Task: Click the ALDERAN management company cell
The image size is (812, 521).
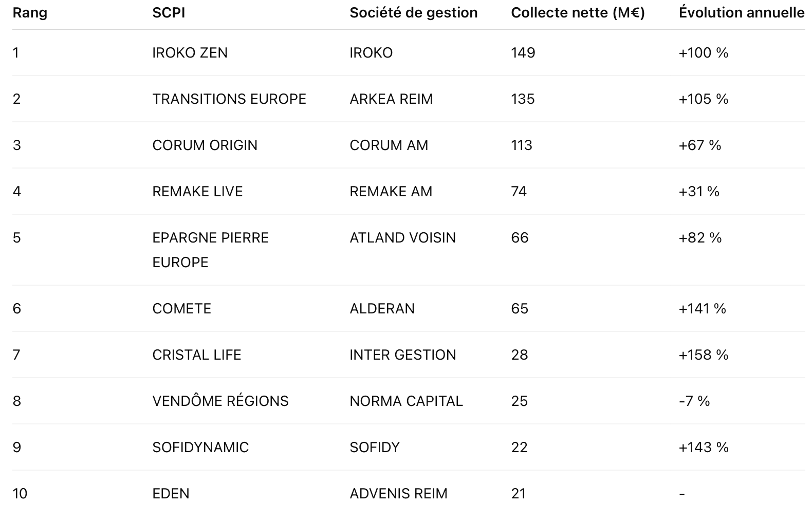Action: click(x=382, y=309)
